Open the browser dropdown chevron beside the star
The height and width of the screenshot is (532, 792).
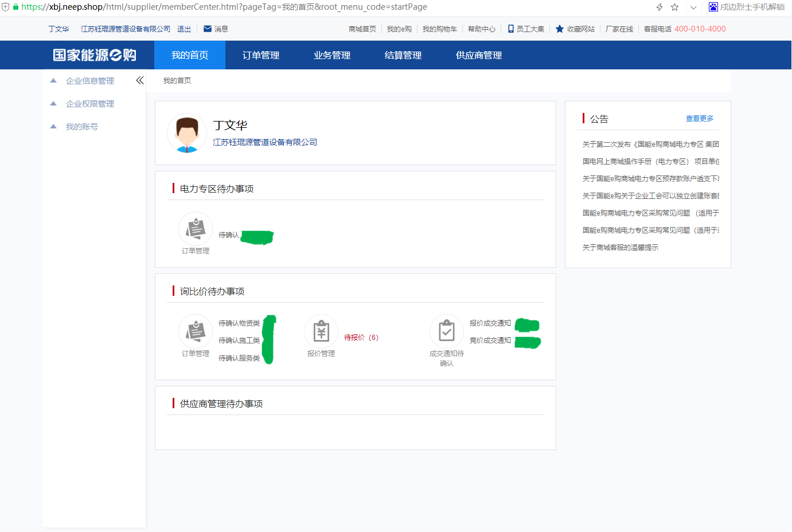693,7
